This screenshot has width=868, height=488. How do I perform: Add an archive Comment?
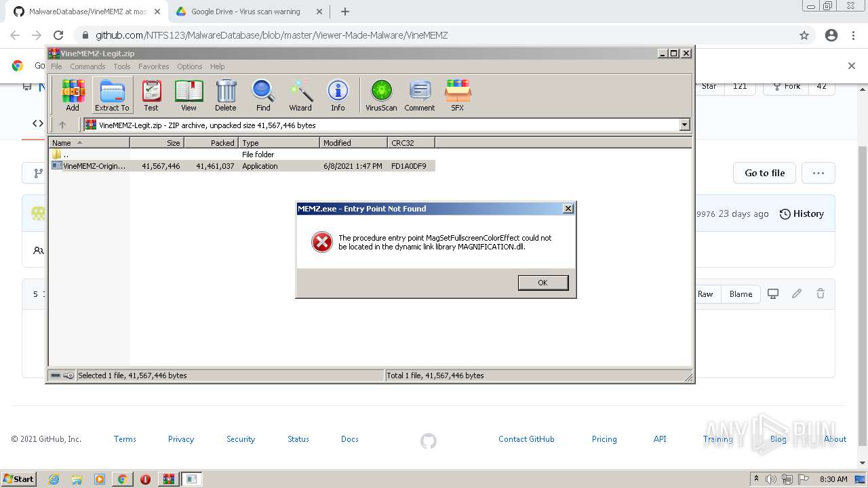point(420,95)
